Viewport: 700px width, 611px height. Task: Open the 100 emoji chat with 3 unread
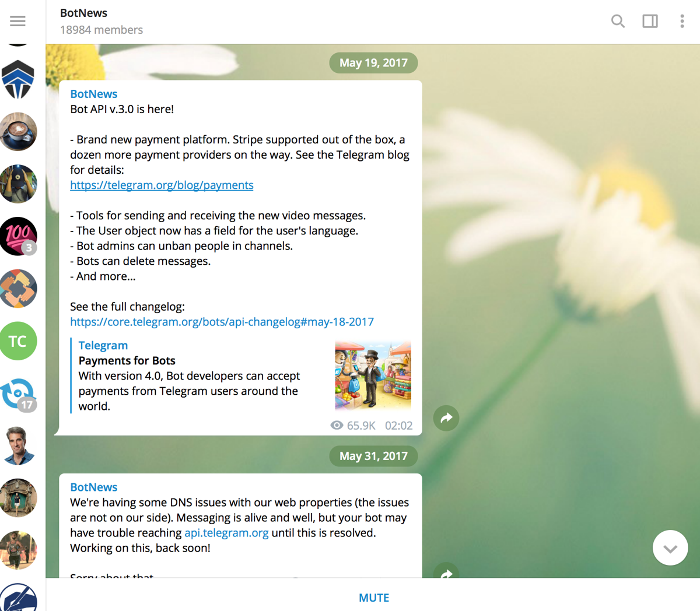(x=18, y=236)
